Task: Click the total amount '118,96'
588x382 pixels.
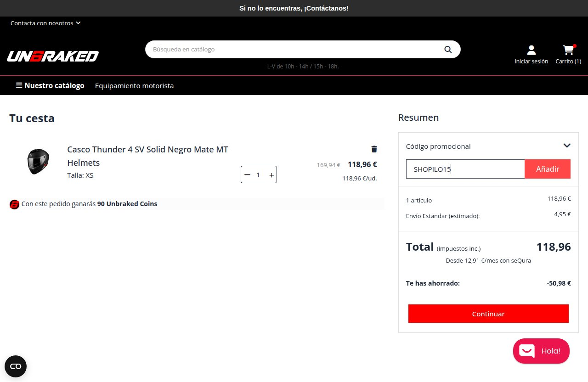Action: tap(554, 247)
